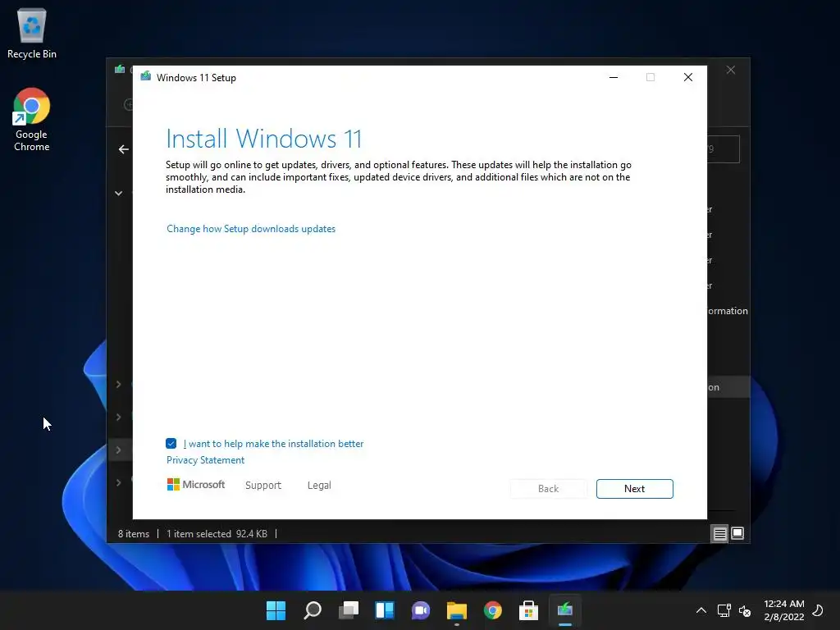Screen dimensions: 840x630
Task: Close the background File Explorer window
Action: pos(731,71)
